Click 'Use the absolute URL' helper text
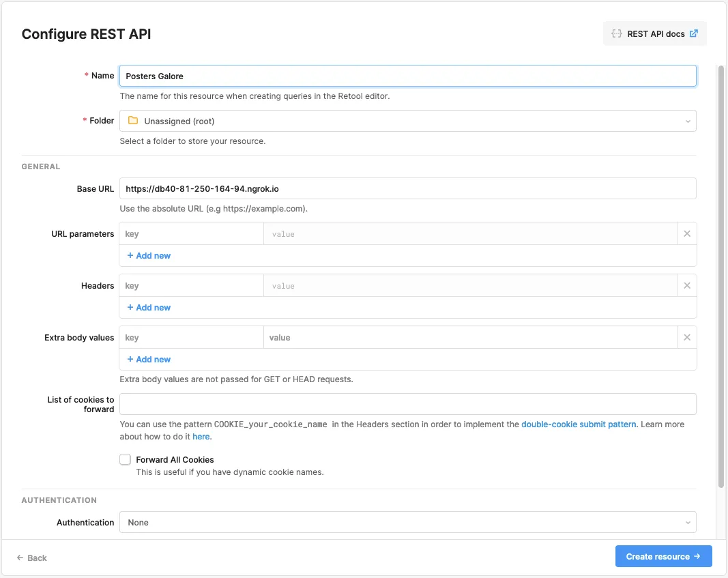Viewport: 728px width, 578px height. coord(214,208)
